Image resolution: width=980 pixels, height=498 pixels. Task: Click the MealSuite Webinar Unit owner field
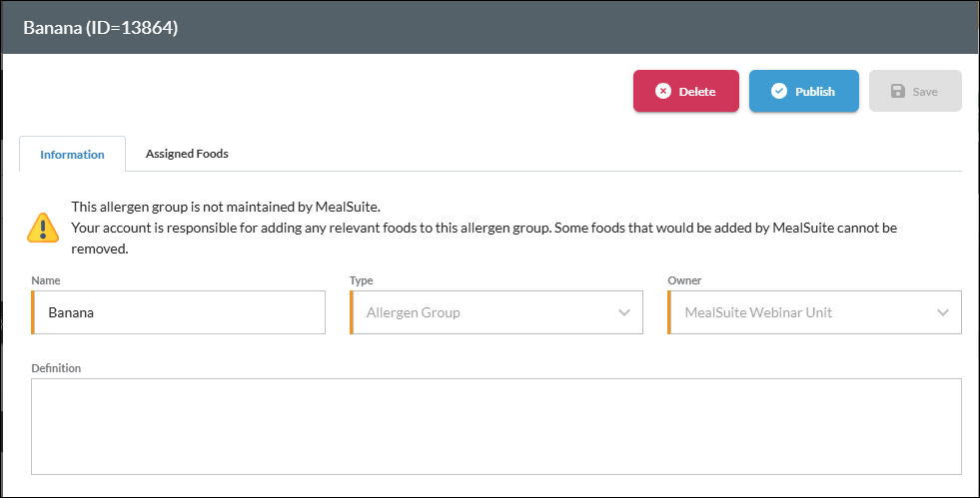(758, 312)
